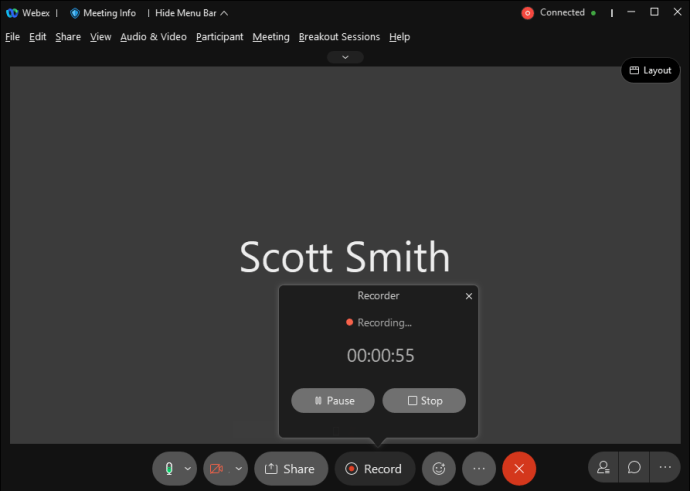Open the Chat panel
The height and width of the screenshot is (491, 690).
634,468
